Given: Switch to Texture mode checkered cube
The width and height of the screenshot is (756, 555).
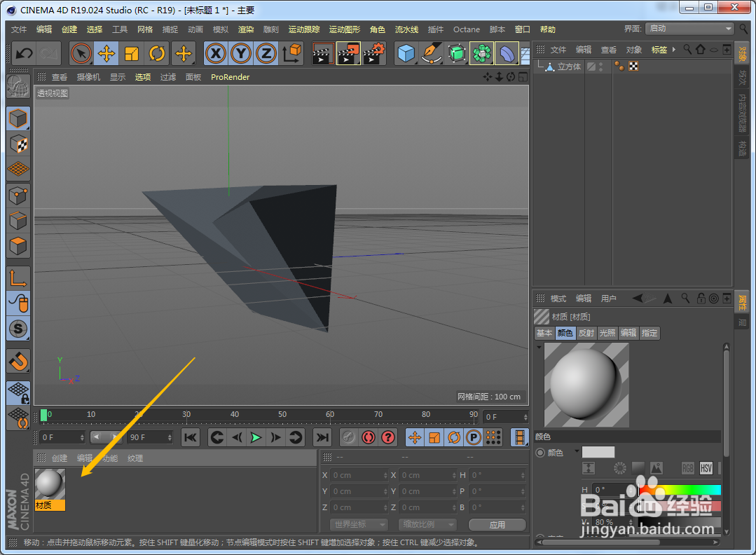Looking at the screenshot, I should [x=18, y=144].
